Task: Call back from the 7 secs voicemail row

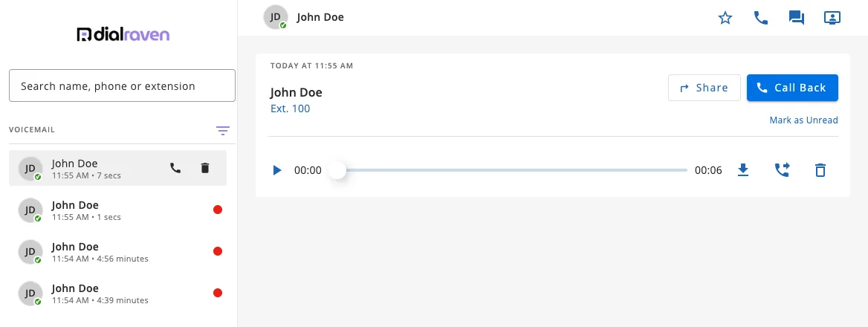Action: coord(175,168)
